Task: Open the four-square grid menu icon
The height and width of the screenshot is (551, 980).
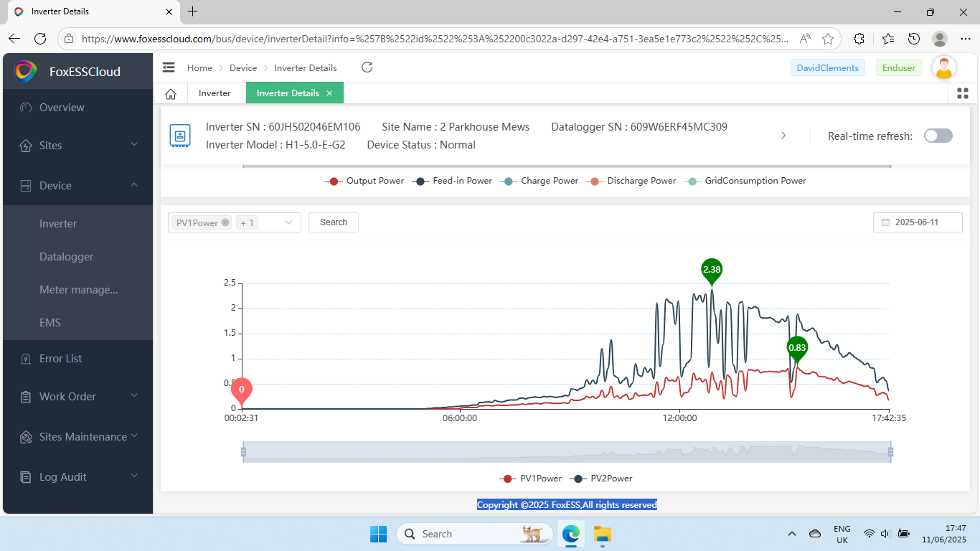Action: click(963, 93)
